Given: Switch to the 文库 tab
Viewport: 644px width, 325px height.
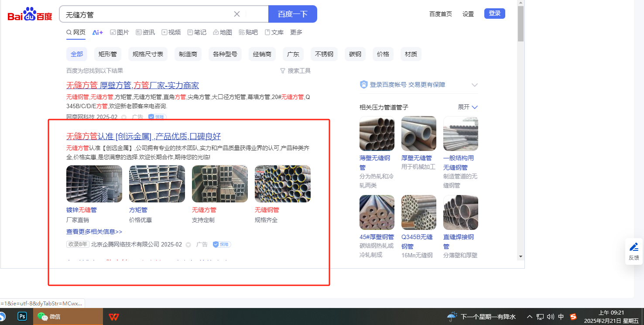Looking at the screenshot, I should [x=274, y=32].
